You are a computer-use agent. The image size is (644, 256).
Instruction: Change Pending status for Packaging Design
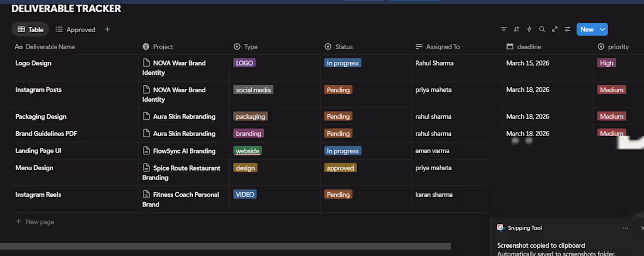pos(338,116)
